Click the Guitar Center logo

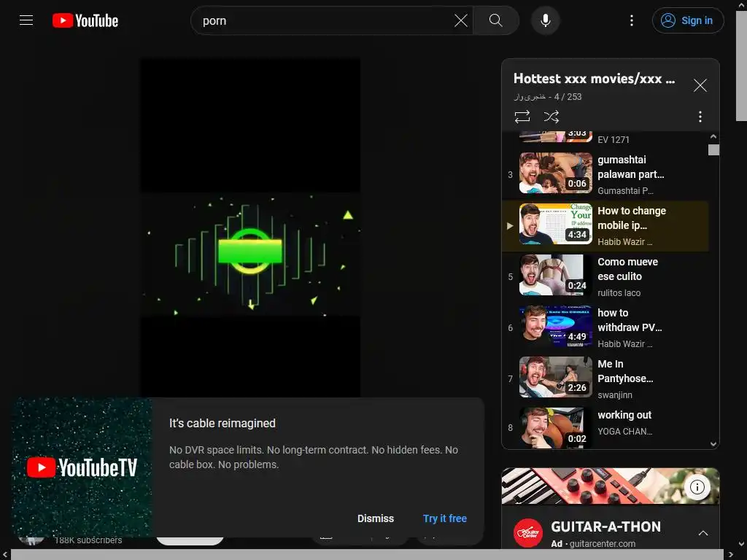pos(528,533)
